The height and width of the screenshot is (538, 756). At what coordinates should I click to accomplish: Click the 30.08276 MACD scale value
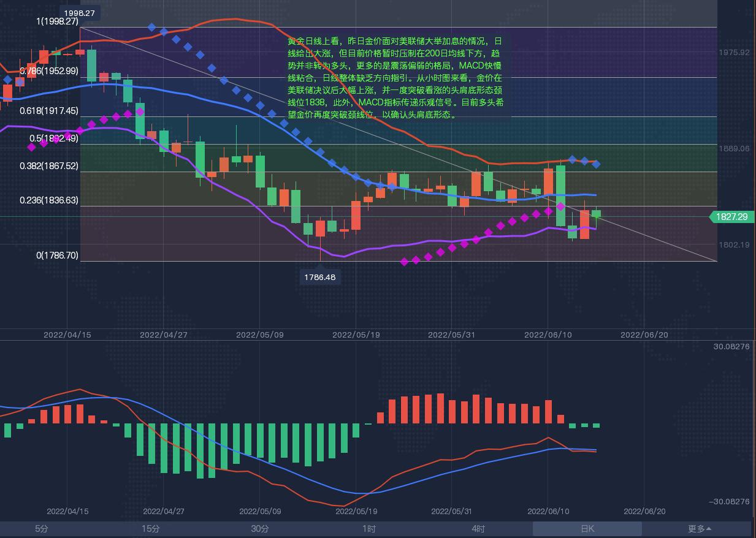[731, 347]
